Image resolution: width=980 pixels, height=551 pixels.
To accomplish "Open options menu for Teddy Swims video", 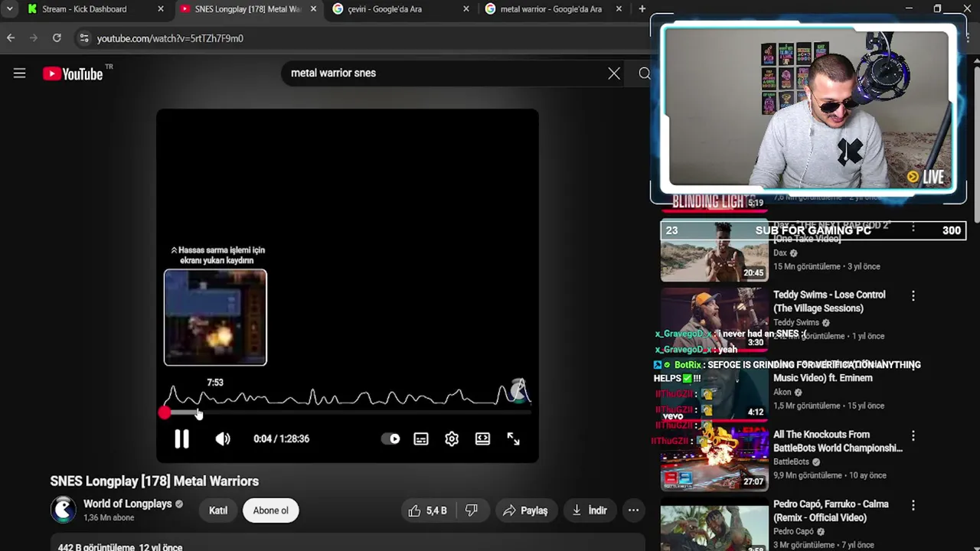I will coord(913,295).
